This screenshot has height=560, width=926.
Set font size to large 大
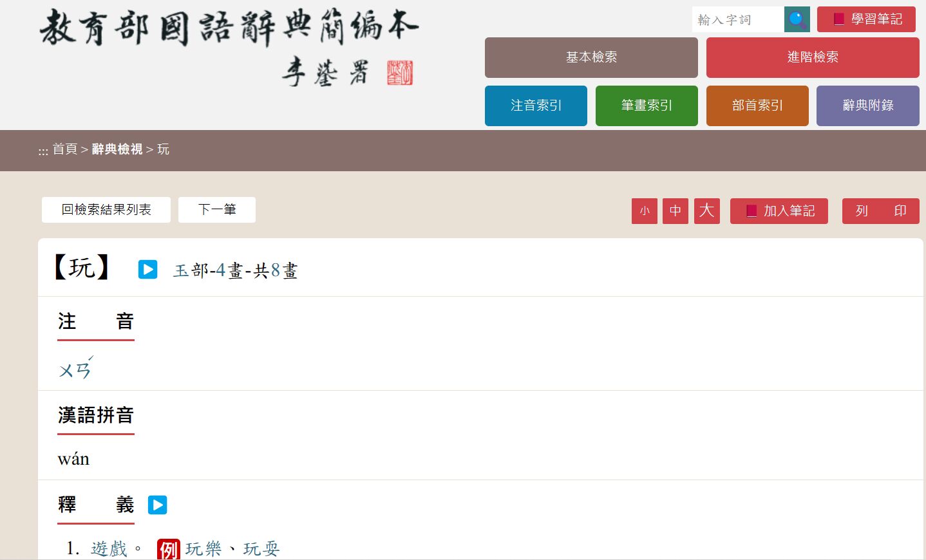[x=706, y=211]
